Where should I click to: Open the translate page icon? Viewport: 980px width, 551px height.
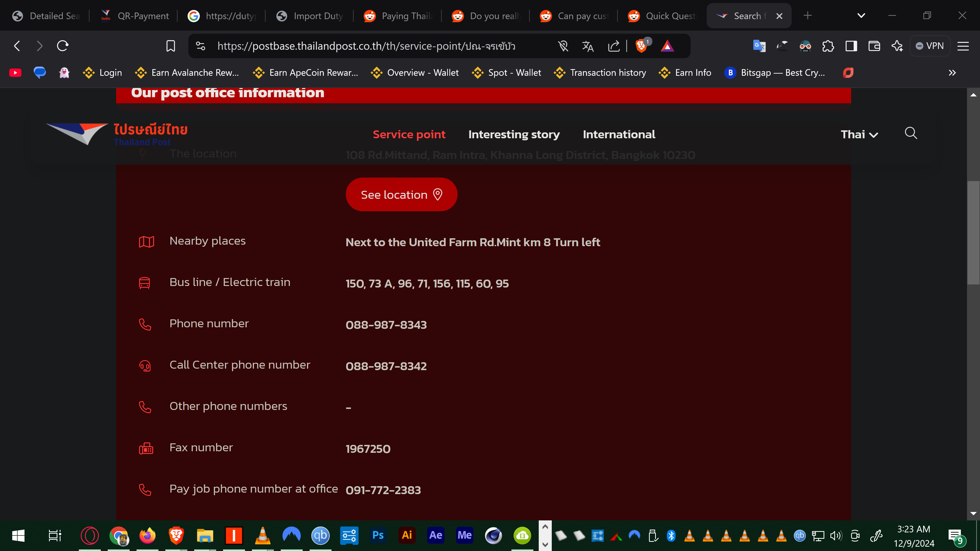tap(588, 46)
